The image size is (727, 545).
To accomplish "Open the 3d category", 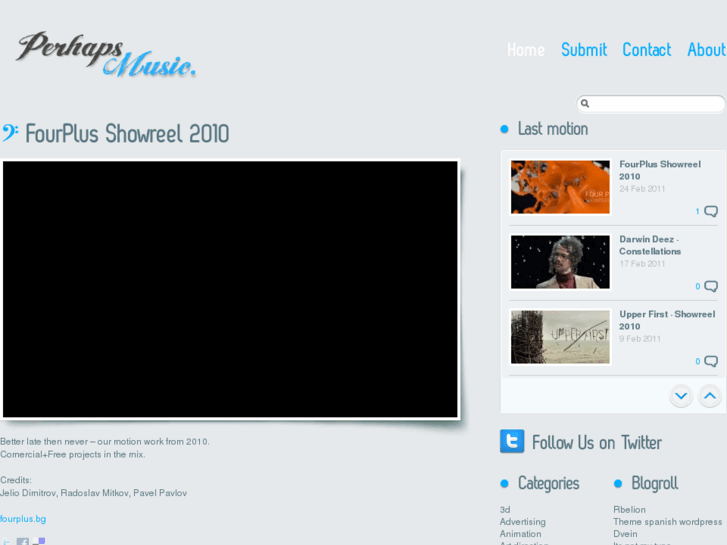I will (x=505, y=510).
